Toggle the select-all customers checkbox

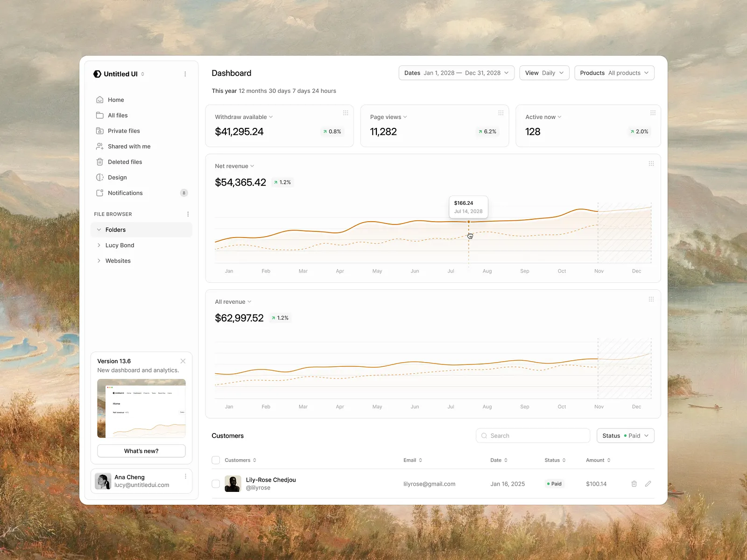tap(216, 460)
